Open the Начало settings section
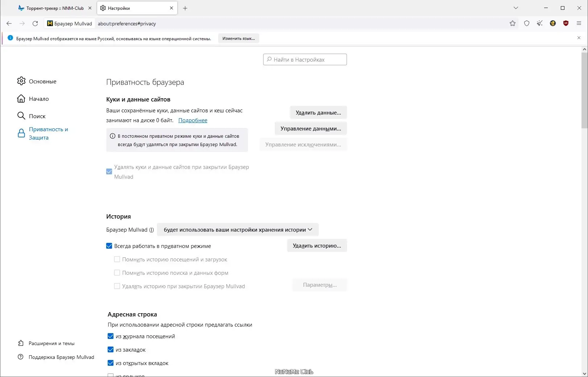Image resolution: width=588 pixels, height=377 pixels. (x=39, y=99)
